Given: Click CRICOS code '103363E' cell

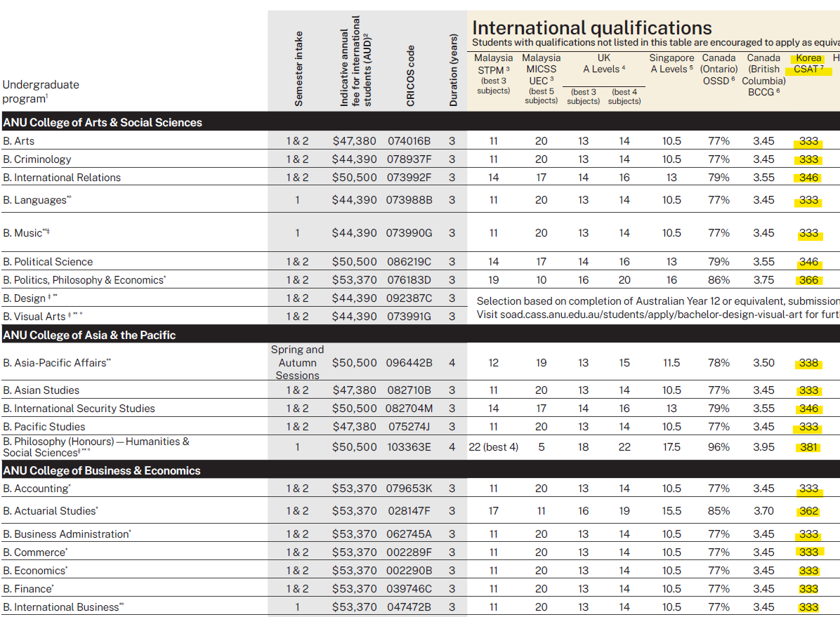Looking at the screenshot, I should 409,446.
